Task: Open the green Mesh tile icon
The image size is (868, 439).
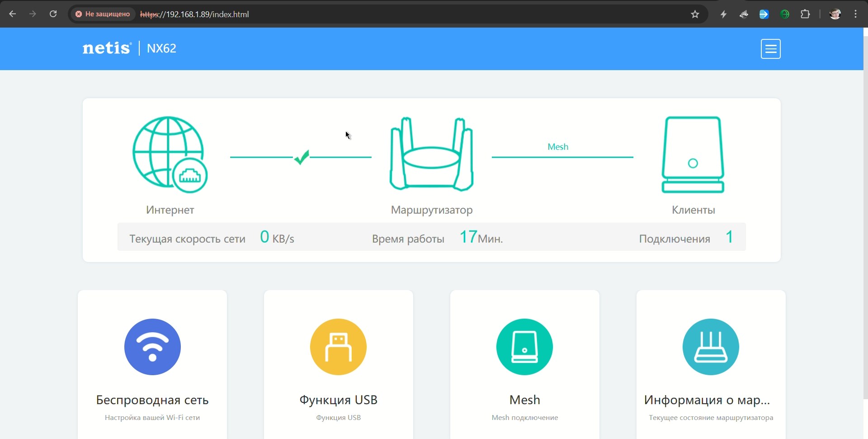Action: click(524, 347)
